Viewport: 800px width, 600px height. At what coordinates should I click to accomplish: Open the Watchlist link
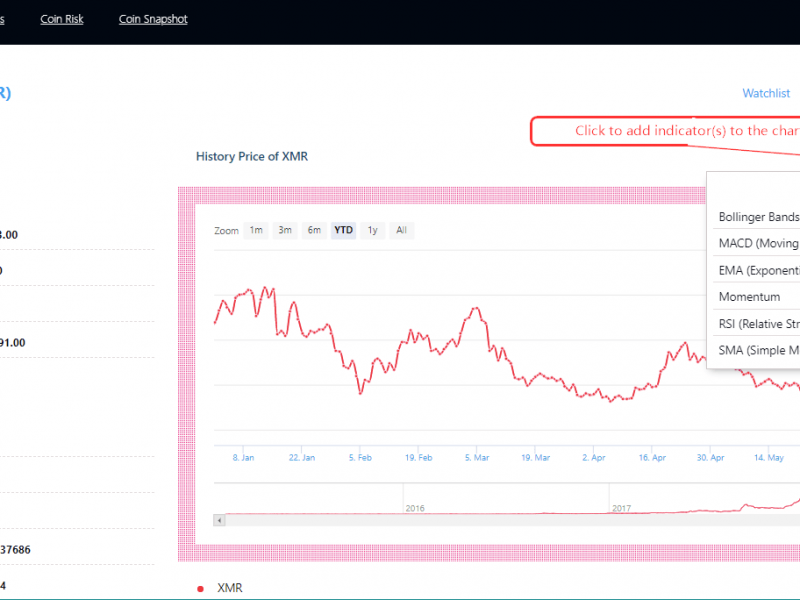coord(766,93)
